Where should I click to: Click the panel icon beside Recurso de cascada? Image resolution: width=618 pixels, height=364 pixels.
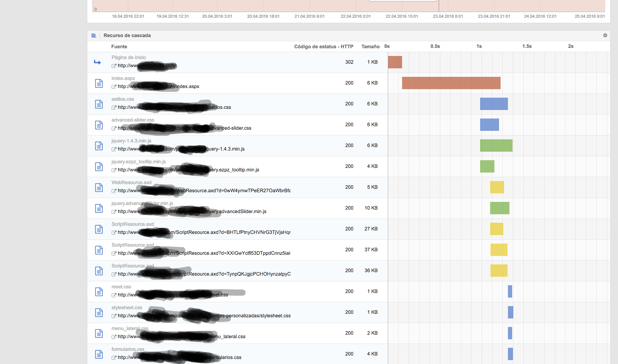[94, 36]
